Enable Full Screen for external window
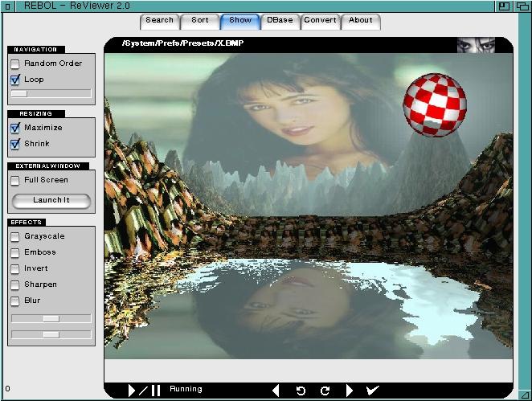Viewport: 532px width, 401px height. coord(15,180)
